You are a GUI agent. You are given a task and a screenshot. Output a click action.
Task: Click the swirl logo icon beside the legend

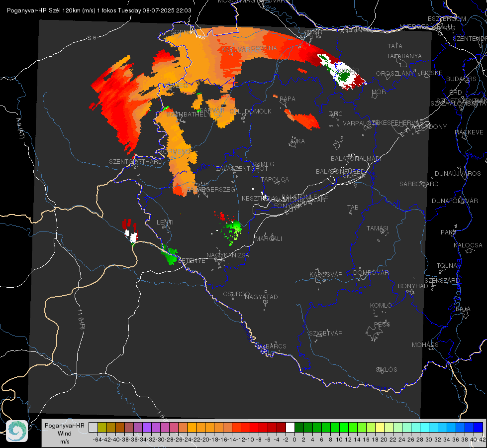tap(17, 431)
